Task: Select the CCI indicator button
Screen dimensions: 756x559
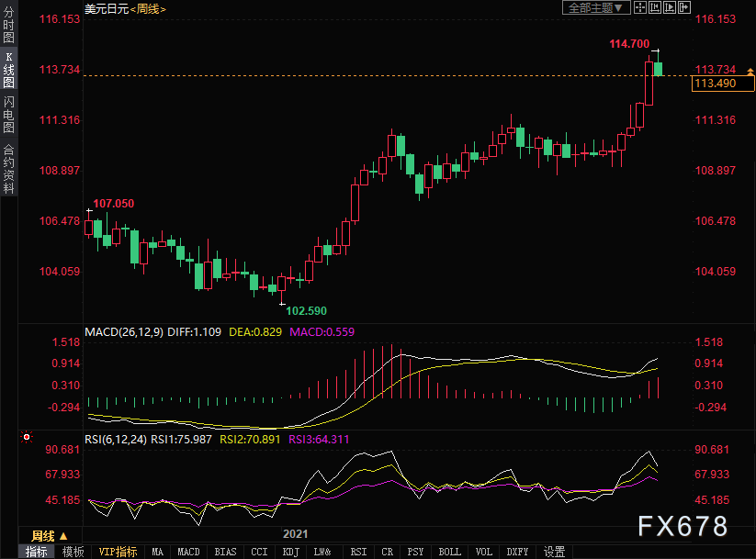Action: (259, 552)
